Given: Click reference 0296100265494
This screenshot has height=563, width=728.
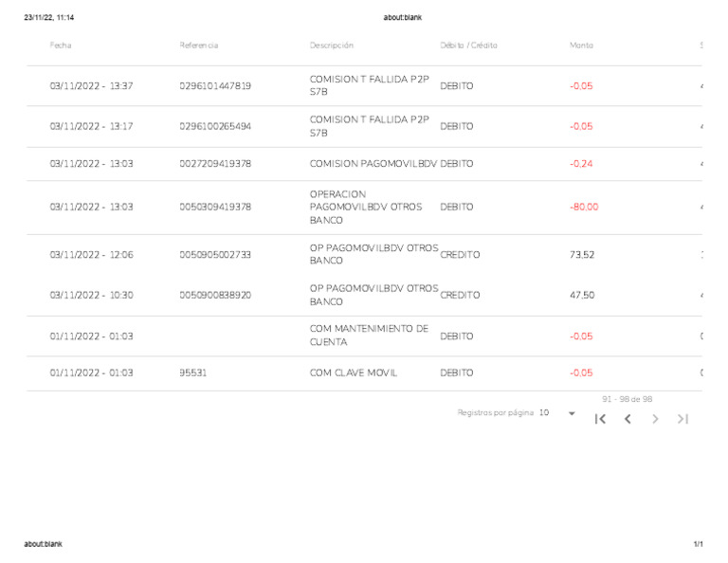Looking at the screenshot, I should [x=215, y=126].
